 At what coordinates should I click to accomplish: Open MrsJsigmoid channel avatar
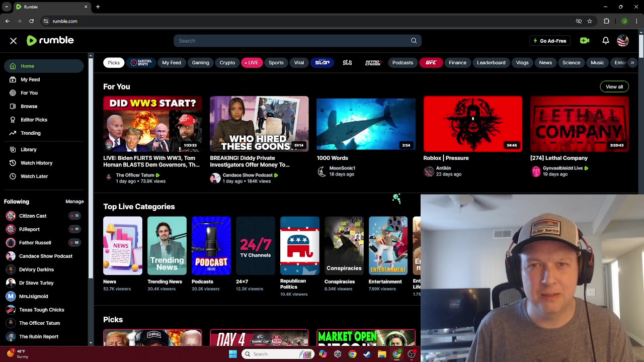pyautogui.click(x=11, y=296)
